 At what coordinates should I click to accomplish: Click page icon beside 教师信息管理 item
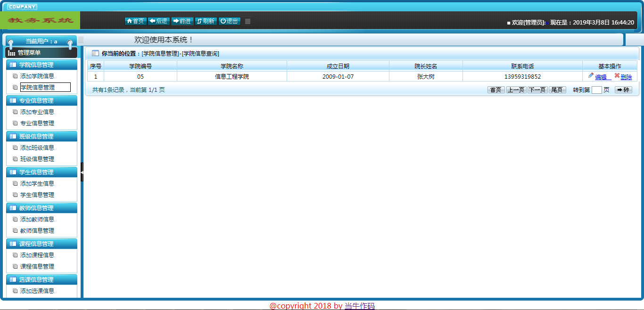[x=15, y=230]
